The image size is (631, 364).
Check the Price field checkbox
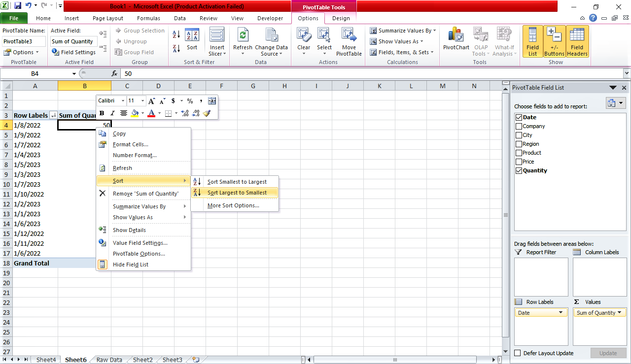coord(519,162)
